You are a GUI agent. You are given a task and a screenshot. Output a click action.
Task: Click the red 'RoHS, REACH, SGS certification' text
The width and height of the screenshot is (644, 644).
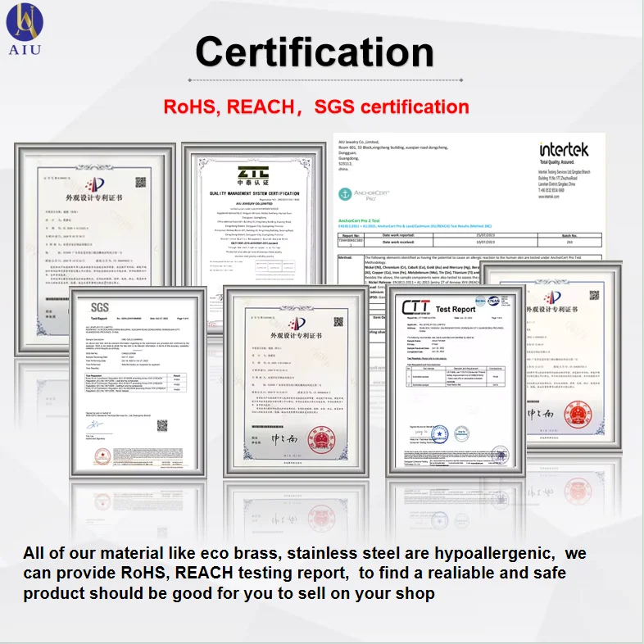coord(316,107)
